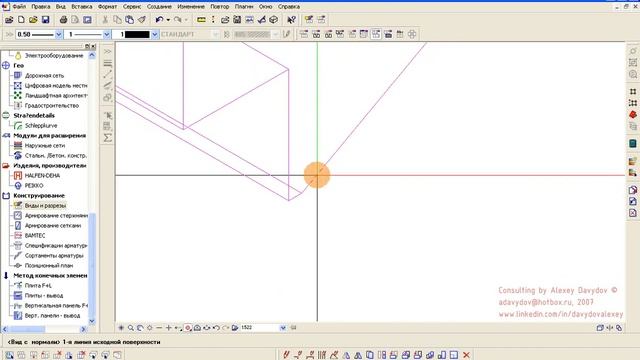Click module tree scrollbar up arrow
This screenshot has width=640, height=360.
click(x=92, y=55)
